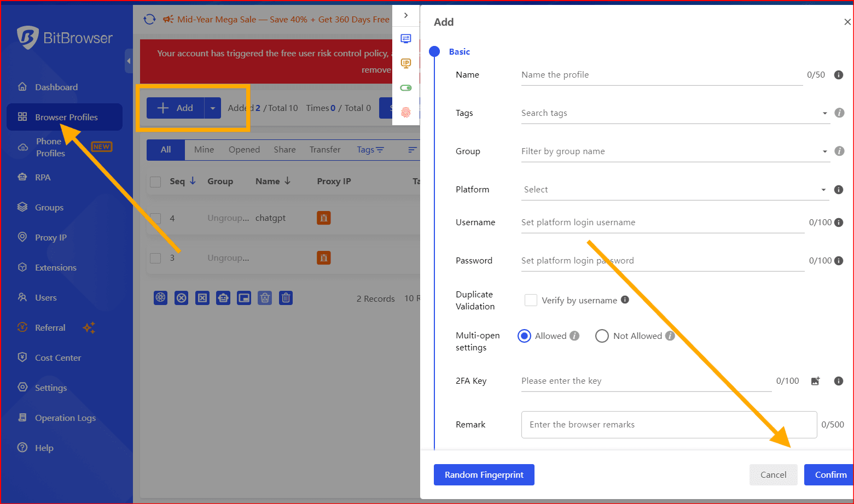Tick the checkbox for row 3
This screenshot has width=854, height=504.
(155, 258)
